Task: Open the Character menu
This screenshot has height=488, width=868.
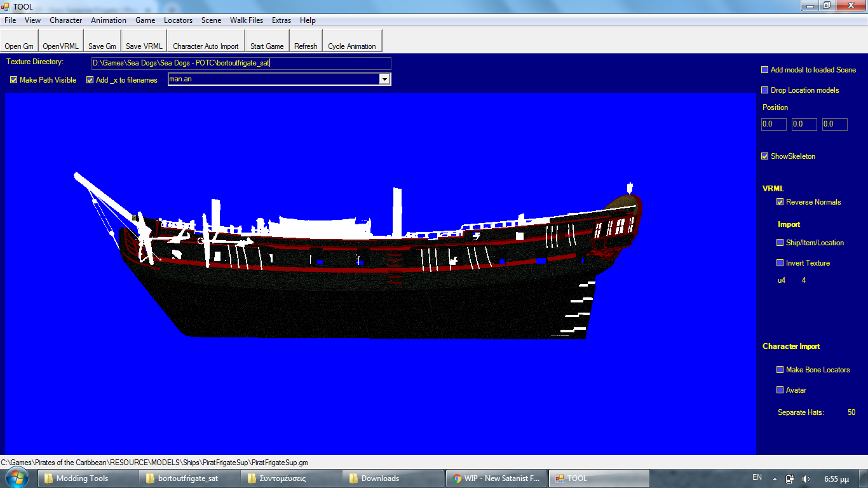Action: coord(66,20)
